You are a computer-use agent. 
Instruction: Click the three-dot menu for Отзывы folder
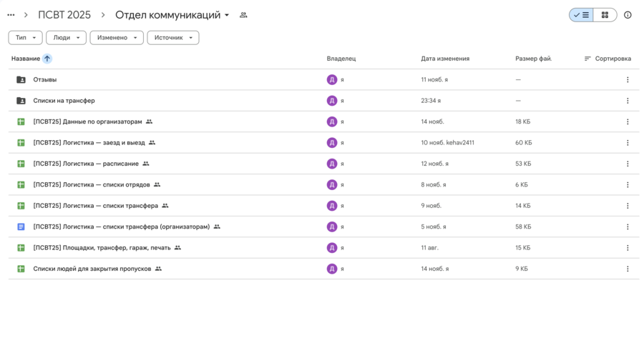tap(628, 80)
